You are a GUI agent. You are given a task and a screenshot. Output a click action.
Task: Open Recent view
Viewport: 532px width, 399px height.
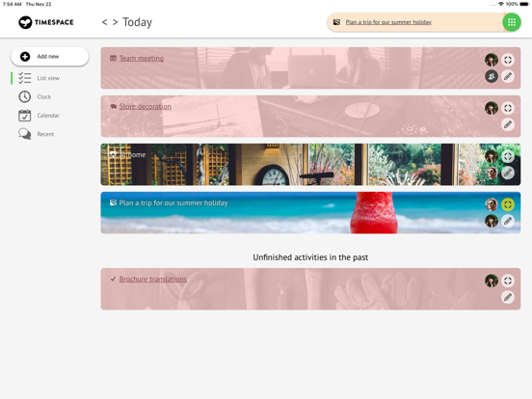point(45,134)
